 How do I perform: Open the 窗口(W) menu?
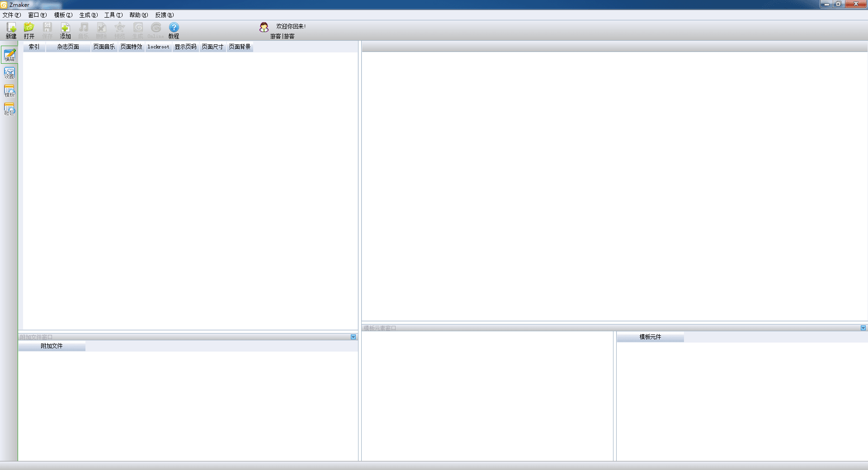pos(38,15)
